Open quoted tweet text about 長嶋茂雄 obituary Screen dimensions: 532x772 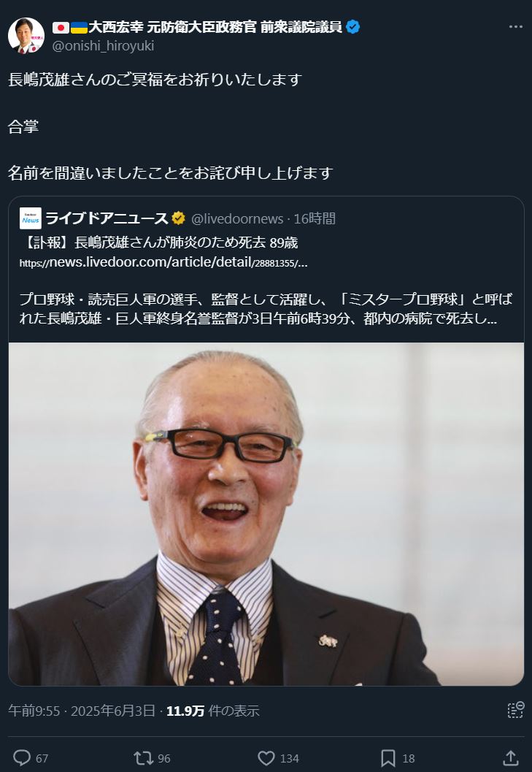(x=266, y=280)
